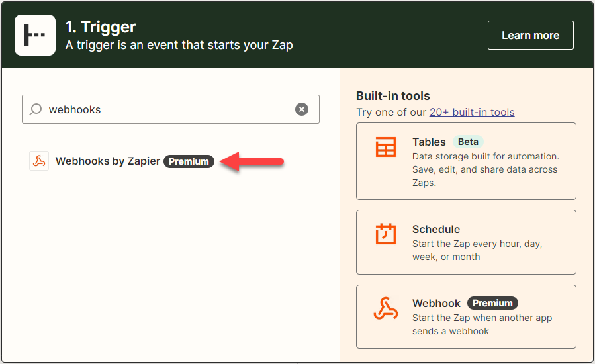Click the Webhooks by Zapier app icon
This screenshot has width=595, height=364.
click(x=39, y=161)
